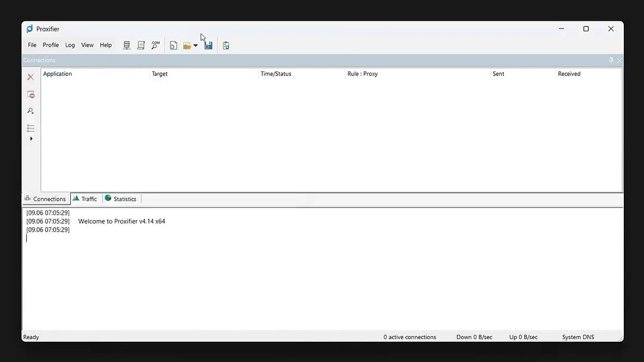This screenshot has width=644, height=362.
Task: Sort by Application column header
Action: click(x=95, y=74)
